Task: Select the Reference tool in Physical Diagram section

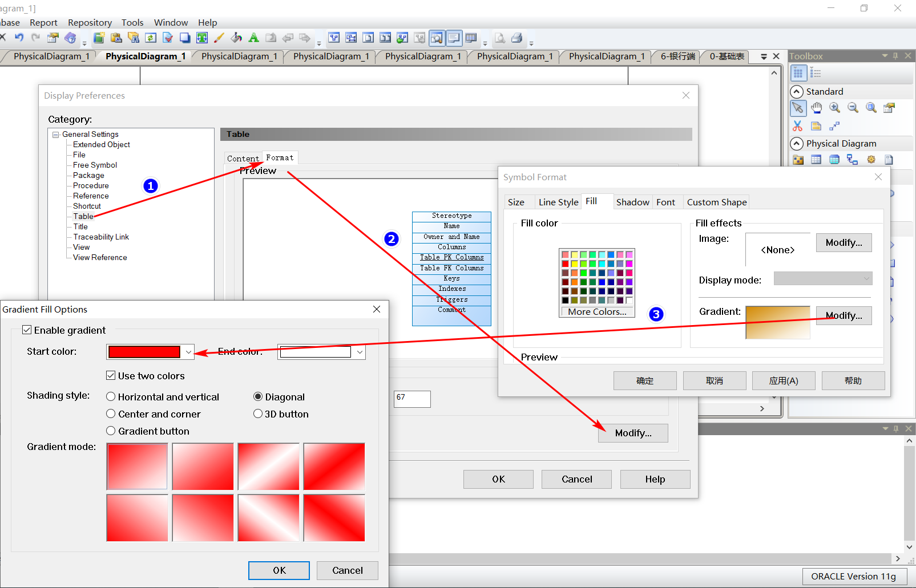Action: click(x=853, y=160)
